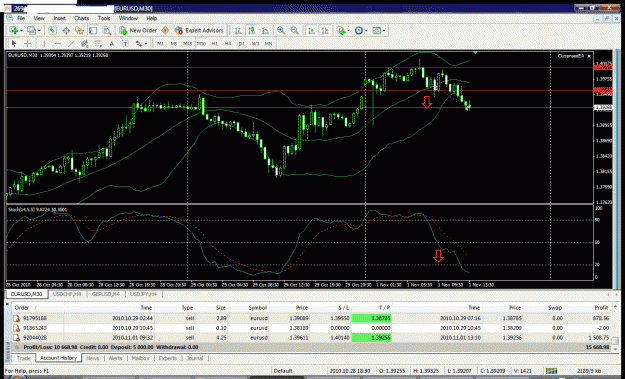Viewport: 625px width, 379px height.
Task: Open the File menu
Action: pos(21,18)
